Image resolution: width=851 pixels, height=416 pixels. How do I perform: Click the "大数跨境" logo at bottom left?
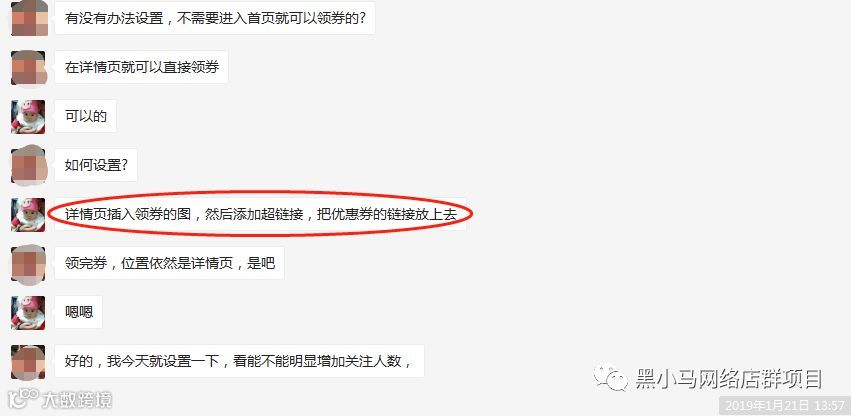tap(60, 400)
